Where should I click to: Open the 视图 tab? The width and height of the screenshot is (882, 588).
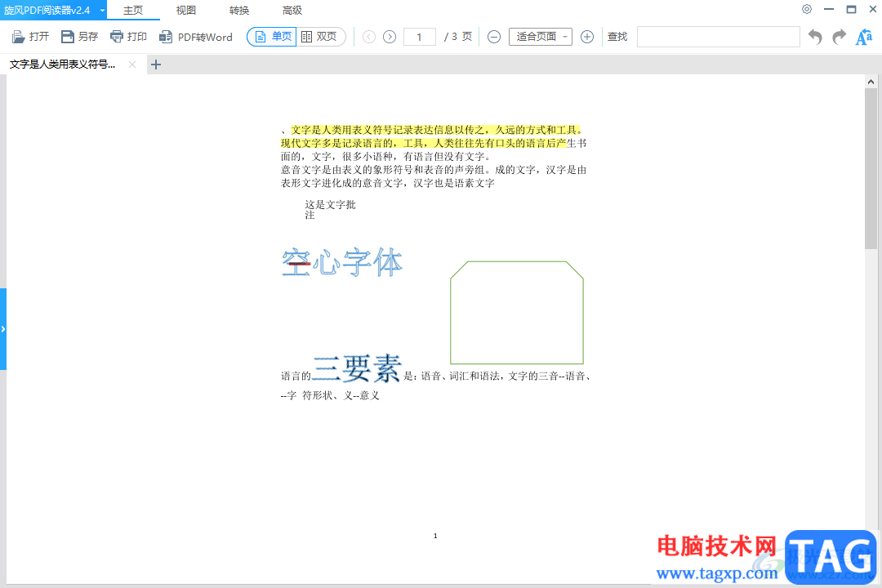pyautogui.click(x=186, y=10)
